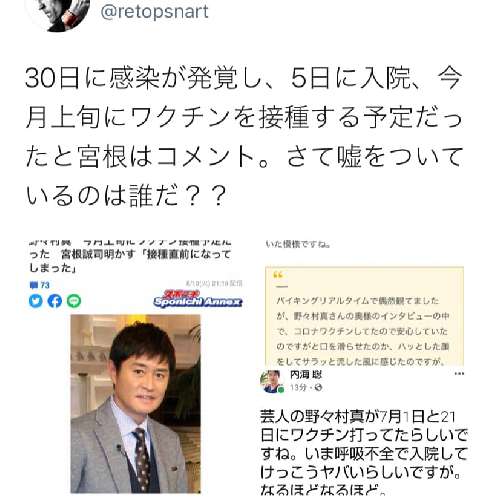
Task: Open the three-dot menu on 内海聡's post
Action: click(x=459, y=374)
